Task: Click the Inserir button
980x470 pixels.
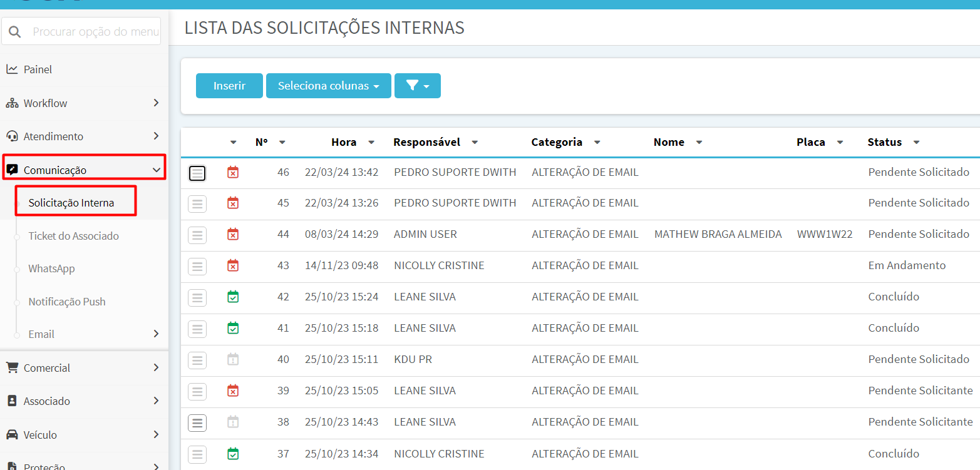Action: 229,86
